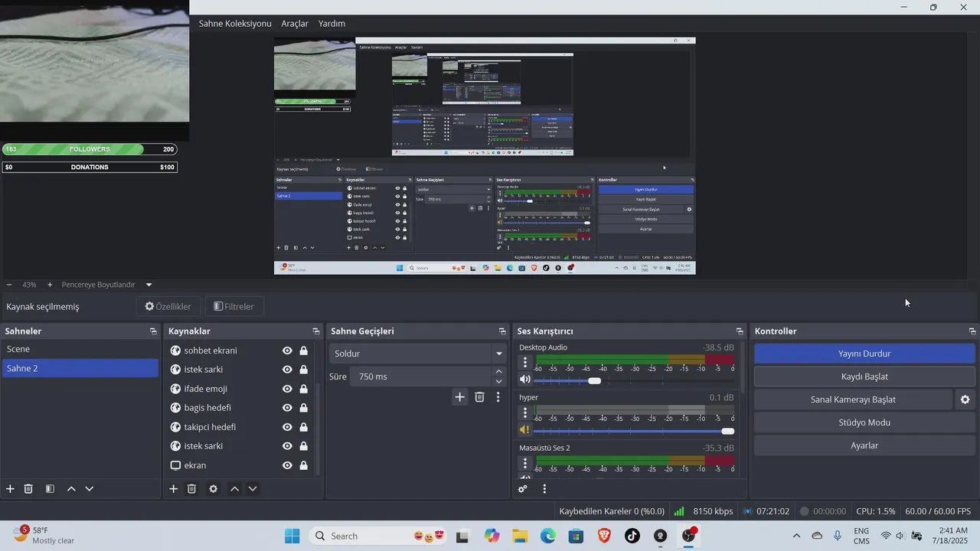Open Sahne Koleksiyonu menu
Image resolution: width=980 pixels, height=551 pixels.
pyautogui.click(x=235, y=24)
